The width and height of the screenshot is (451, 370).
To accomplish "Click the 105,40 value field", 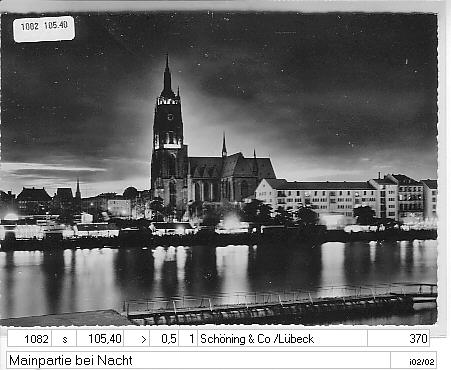I will point(100,339).
